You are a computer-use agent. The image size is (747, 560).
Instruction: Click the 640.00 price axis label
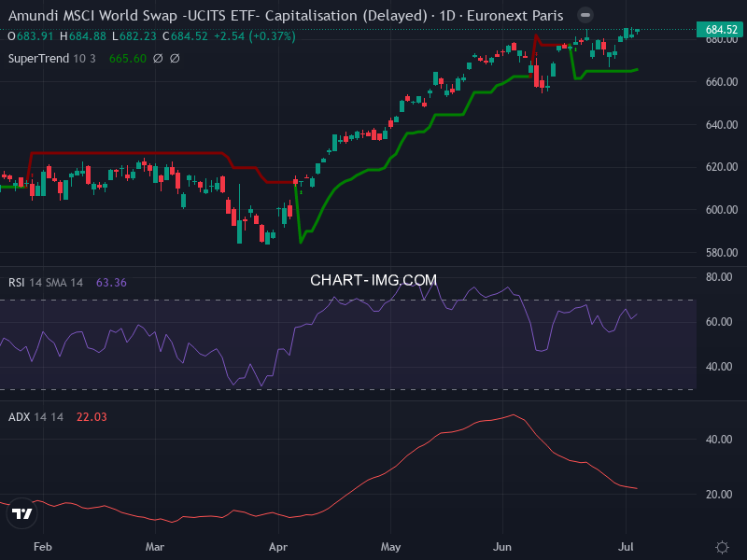tap(721, 125)
